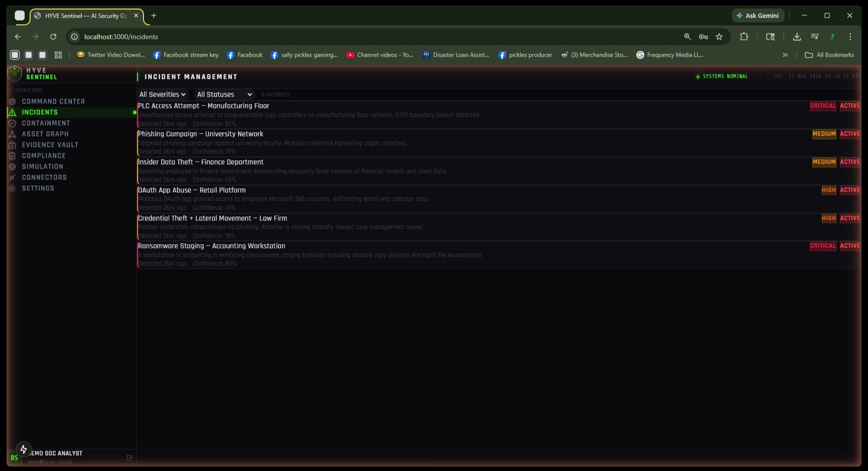Click the logout icon beside Demo SOC Analyst
The width and height of the screenshot is (868, 471).
(130, 458)
